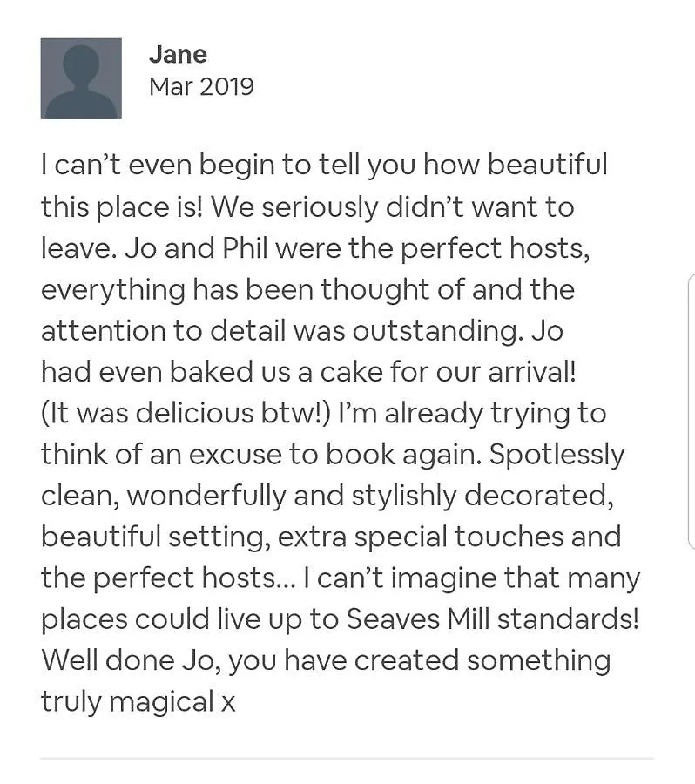
Task: Click Jane's default profile avatar
Action: (81, 78)
